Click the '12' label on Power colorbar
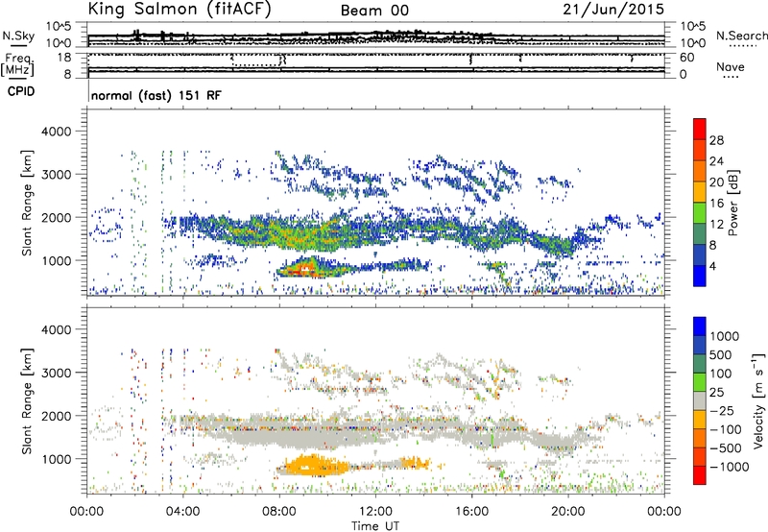The image size is (768, 532). [x=716, y=225]
